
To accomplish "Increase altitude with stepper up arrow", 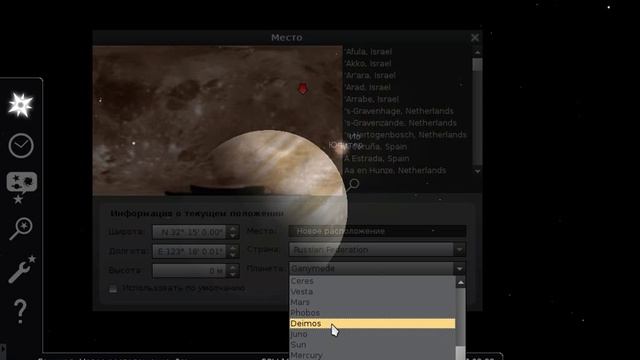I will pyautogui.click(x=233, y=267).
